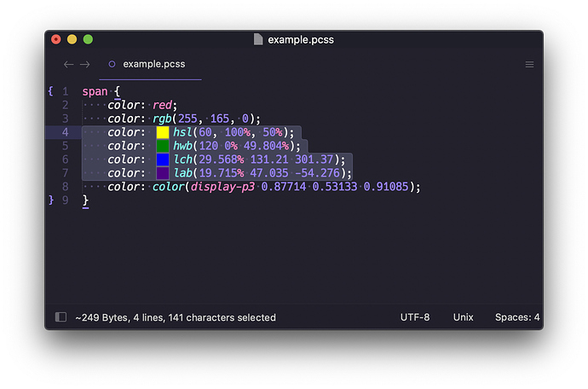Click the forward navigation arrow
The width and height of the screenshot is (588, 389).
[84, 65]
